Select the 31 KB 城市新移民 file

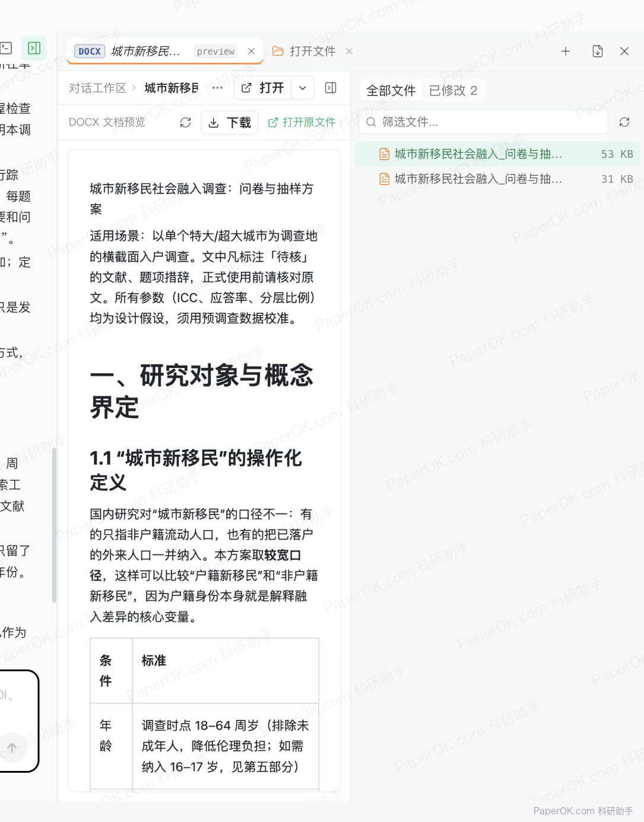coord(497,179)
